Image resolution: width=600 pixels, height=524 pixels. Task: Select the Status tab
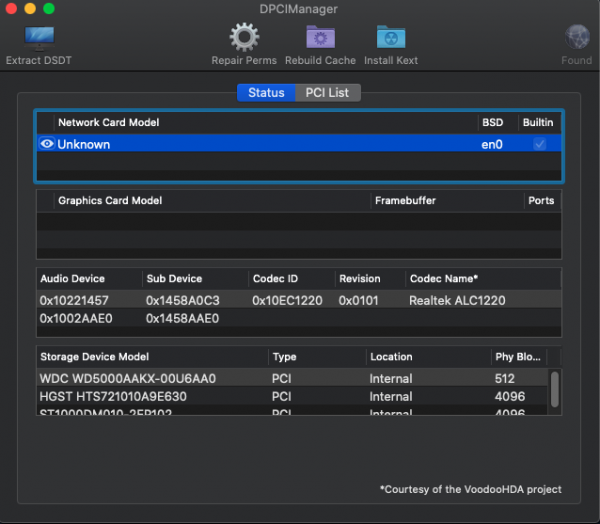click(266, 93)
